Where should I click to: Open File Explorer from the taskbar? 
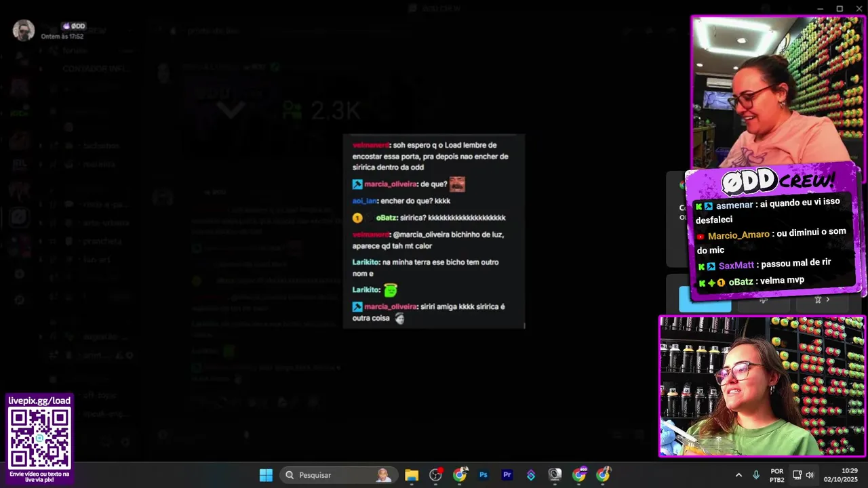pyautogui.click(x=412, y=475)
